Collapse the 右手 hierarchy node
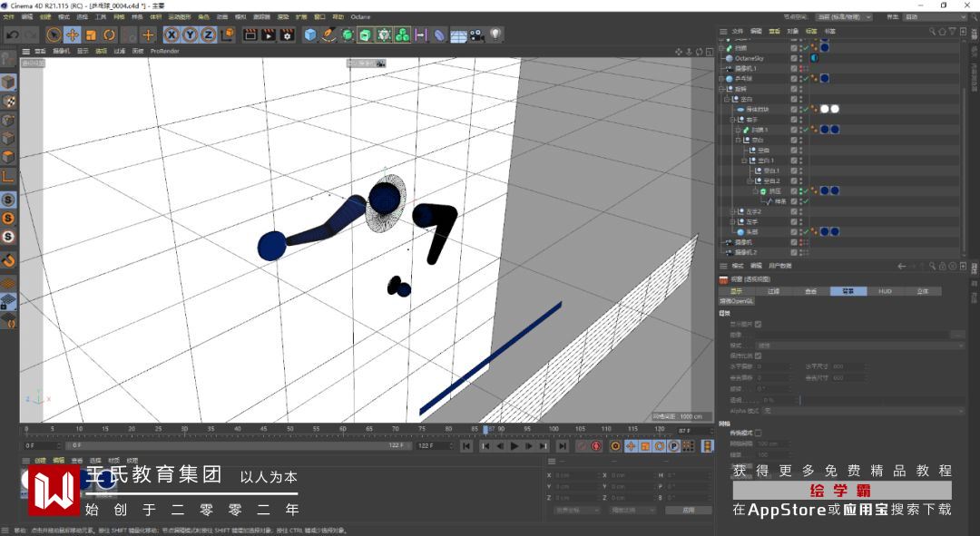The width and height of the screenshot is (980, 536). click(x=733, y=120)
